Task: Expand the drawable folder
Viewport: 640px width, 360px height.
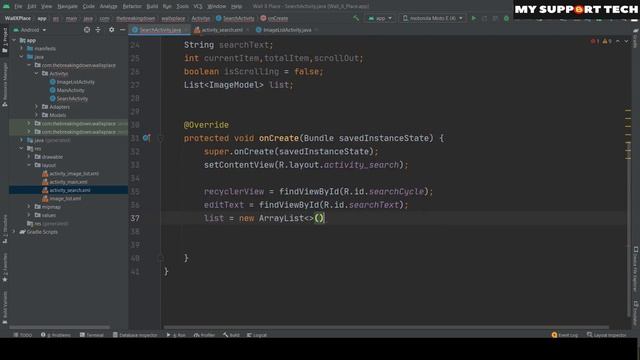Action: point(29,157)
